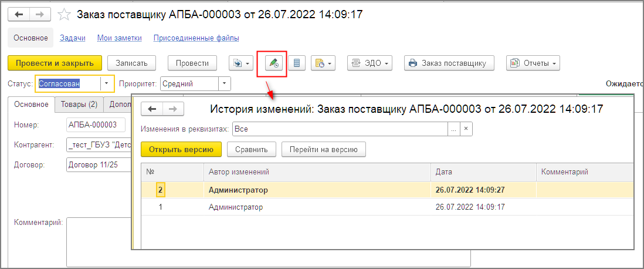Image resolution: width=644 pixels, height=269 pixels.
Task: Click the Договор field Договор 11/25
Action: click(99, 164)
